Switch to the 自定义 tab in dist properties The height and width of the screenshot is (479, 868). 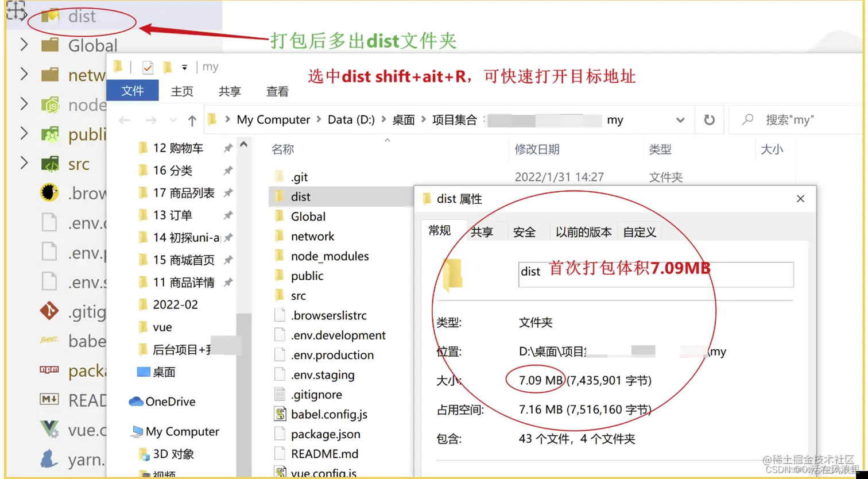(x=640, y=232)
